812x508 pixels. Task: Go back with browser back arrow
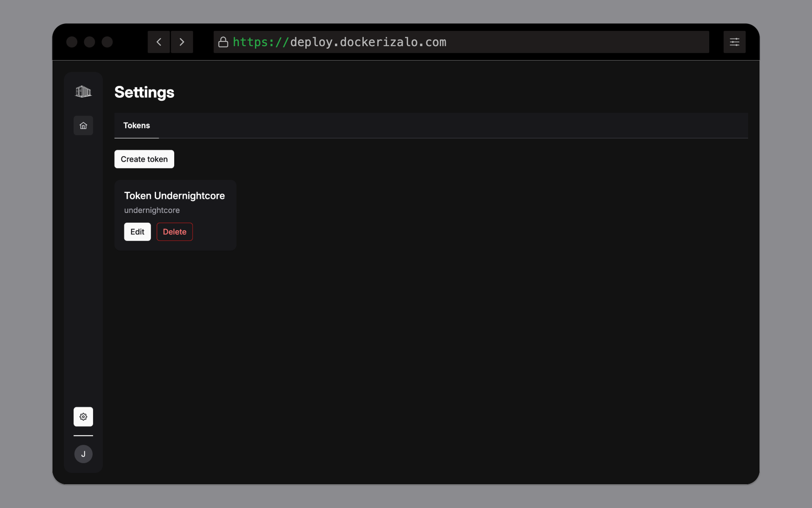click(159, 42)
